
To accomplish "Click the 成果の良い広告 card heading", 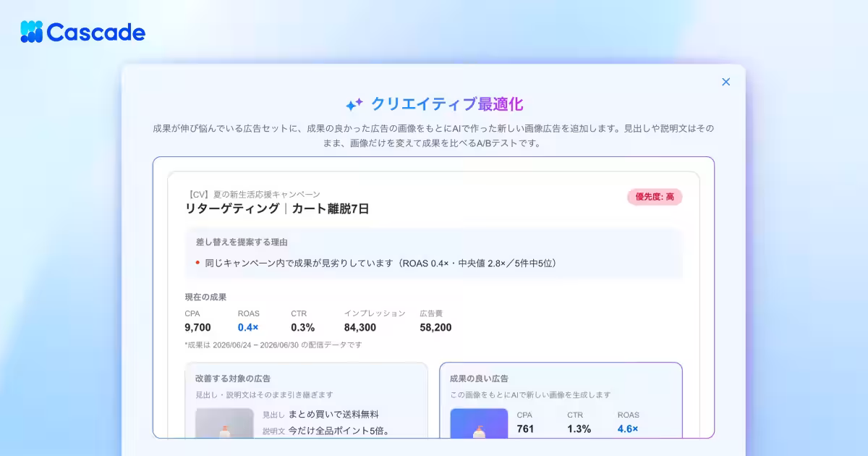I will 479,378.
